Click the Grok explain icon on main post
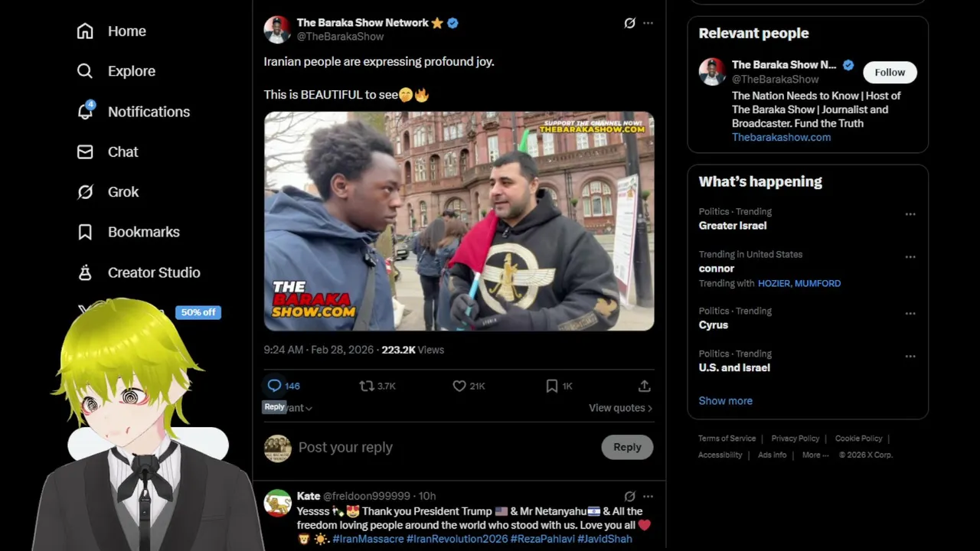 point(629,23)
